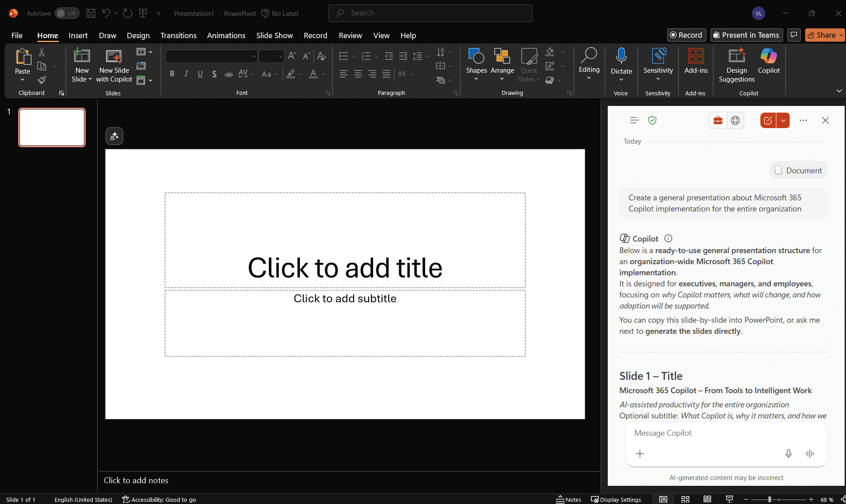This screenshot has height=504, width=846.
Task: Click the zoom slider in the status bar
Action: click(770, 500)
